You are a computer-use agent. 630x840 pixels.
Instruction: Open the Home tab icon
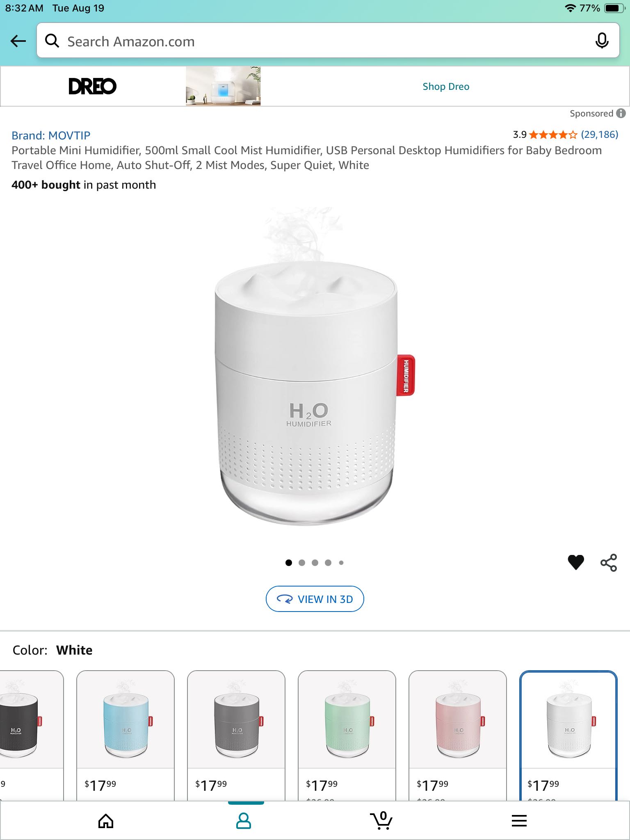(106, 821)
